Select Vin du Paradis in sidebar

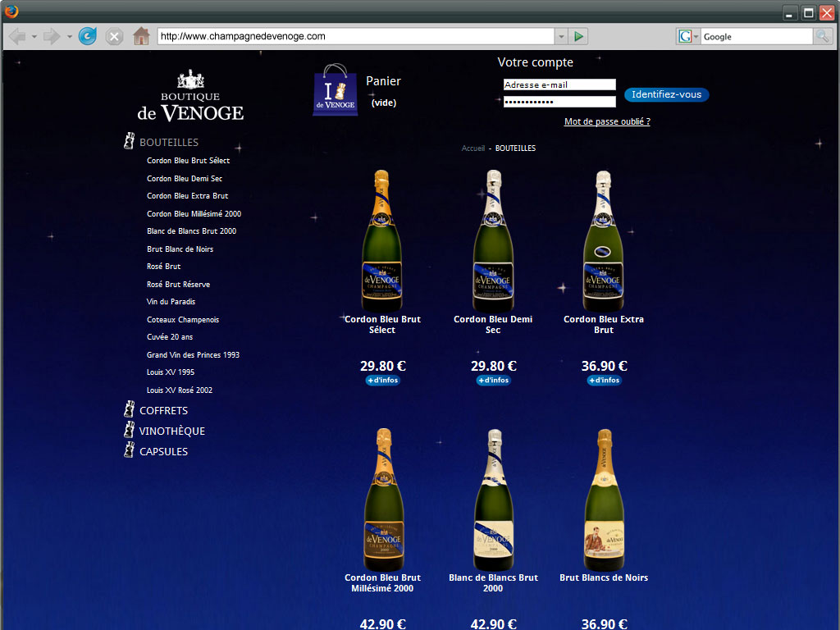pyautogui.click(x=171, y=302)
